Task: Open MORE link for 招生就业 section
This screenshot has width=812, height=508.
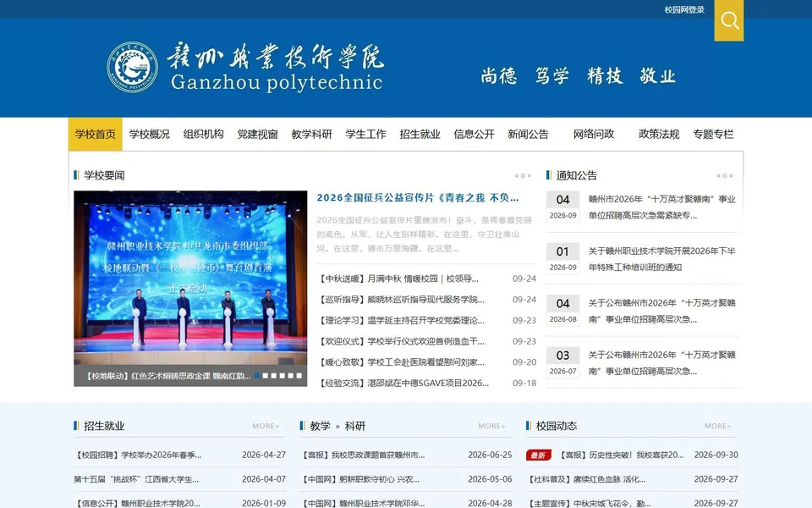Action: point(266,426)
